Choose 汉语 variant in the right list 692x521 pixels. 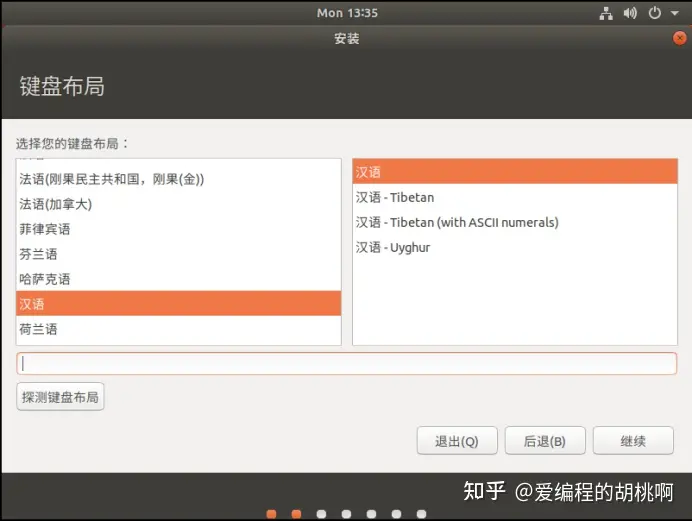coord(515,172)
